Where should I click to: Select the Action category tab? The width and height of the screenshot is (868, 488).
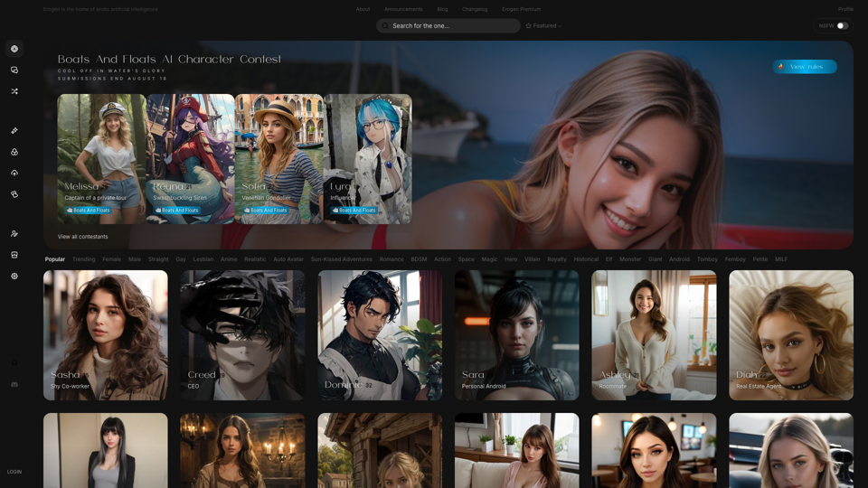[x=442, y=259]
